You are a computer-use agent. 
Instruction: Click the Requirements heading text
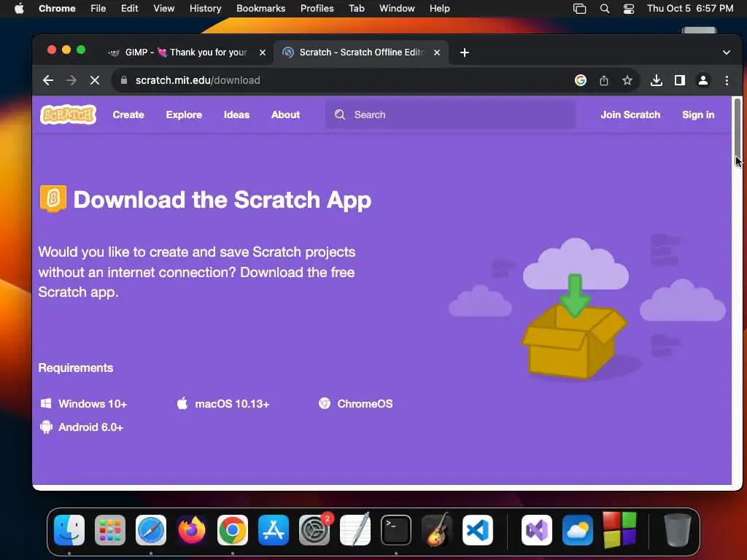tap(76, 367)
